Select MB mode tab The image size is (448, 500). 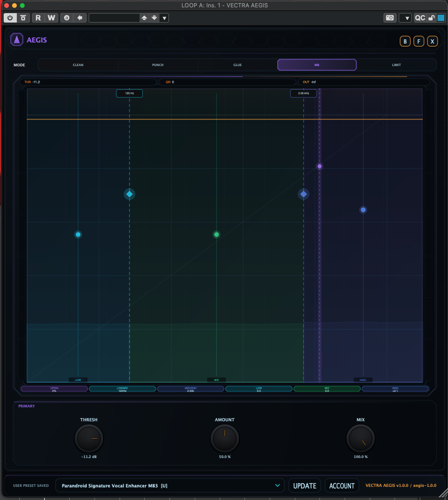click(x=317, y=65)
